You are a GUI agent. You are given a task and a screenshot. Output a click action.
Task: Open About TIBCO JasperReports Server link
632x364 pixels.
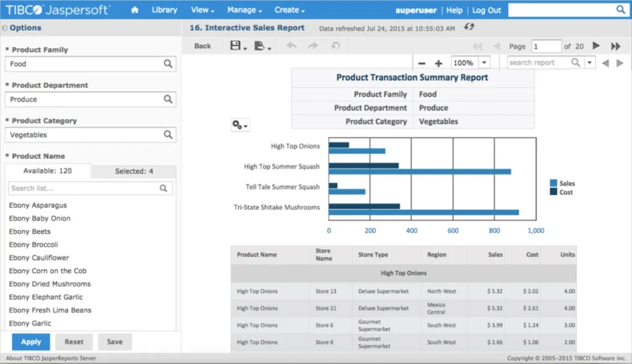(x=51, y=358)
